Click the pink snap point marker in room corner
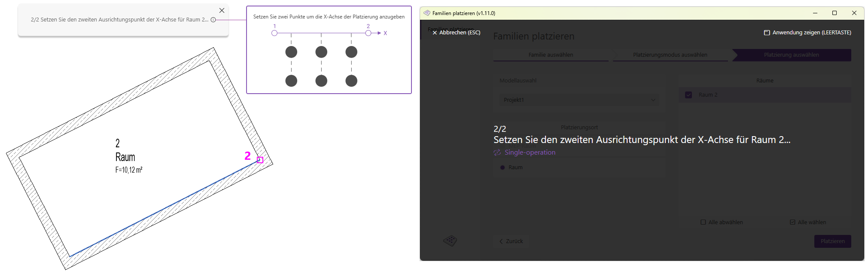The image size is (868, 274). click(260, 160)
